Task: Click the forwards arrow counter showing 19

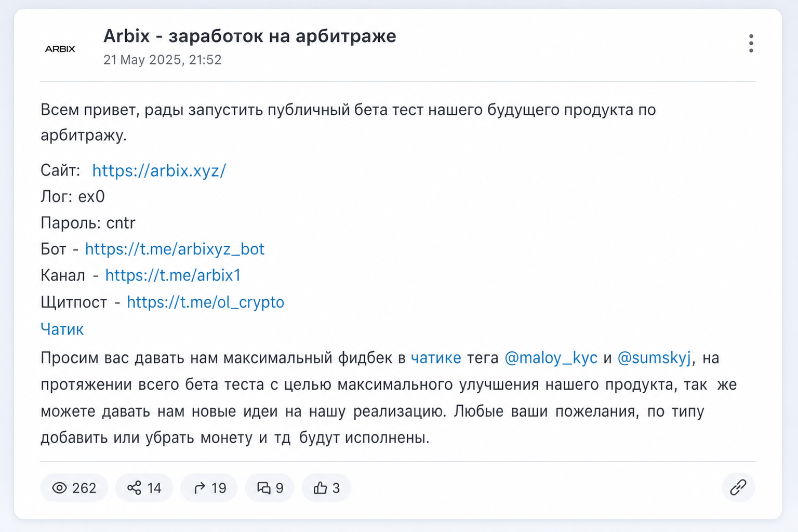Action: 209,488
